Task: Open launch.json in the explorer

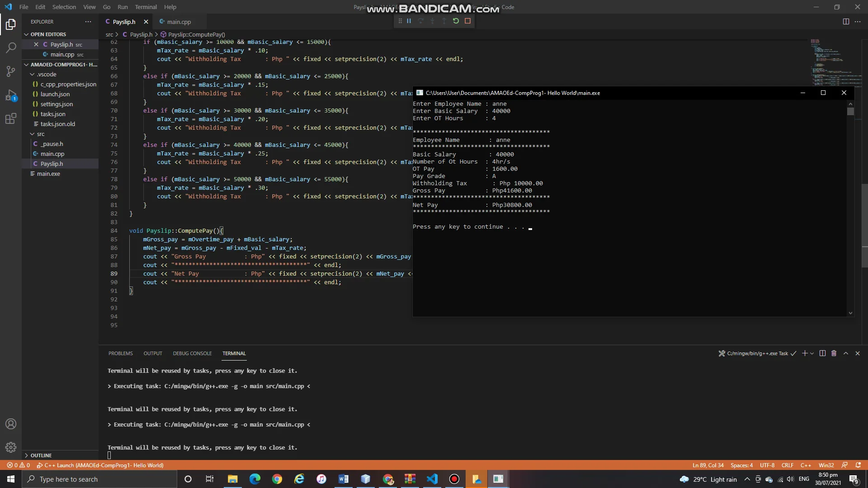Action: pos(55,94)
